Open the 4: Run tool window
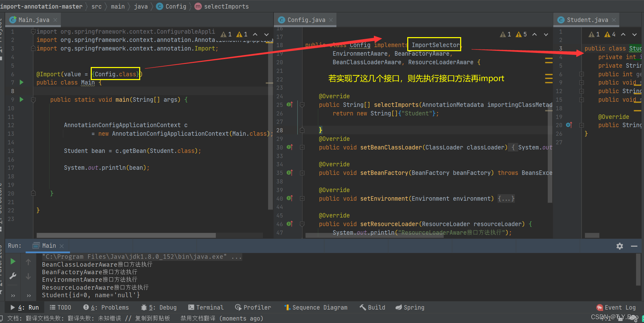644x323 pixels. pos(24,308)
